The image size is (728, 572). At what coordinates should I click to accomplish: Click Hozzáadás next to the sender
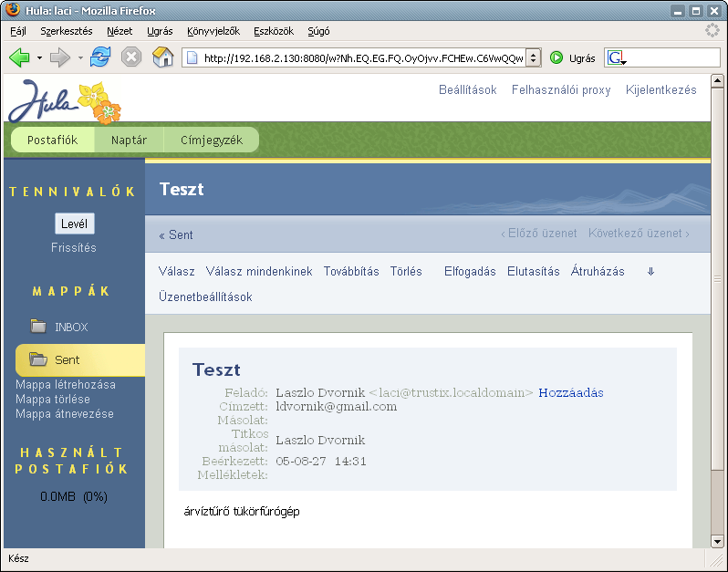571,393
